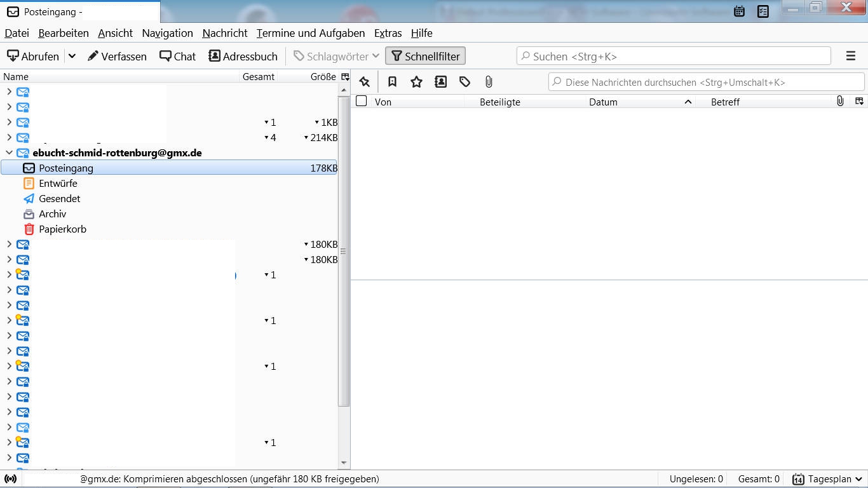The image size is (868, 488).
Task: Filter messages that have tags
Action: tap(465, 82)
